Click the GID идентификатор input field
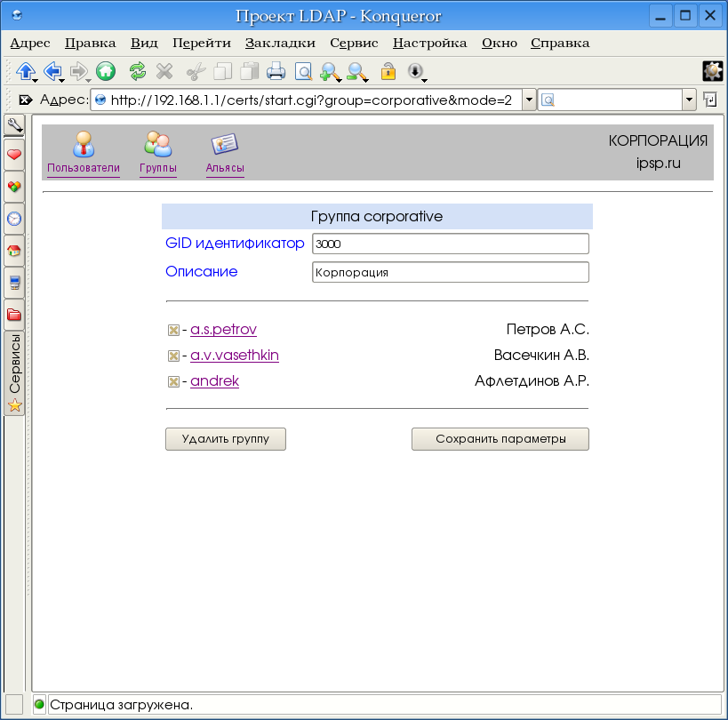The image size is (728, 720). [x=451, y=244]
